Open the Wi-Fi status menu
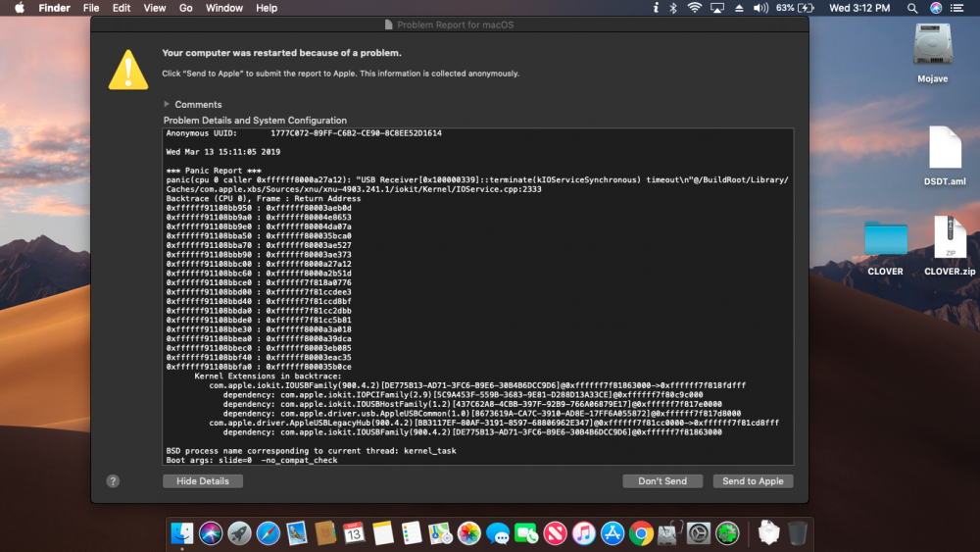The width and height of the screenshot is (980, 552). tap(695, 8)
